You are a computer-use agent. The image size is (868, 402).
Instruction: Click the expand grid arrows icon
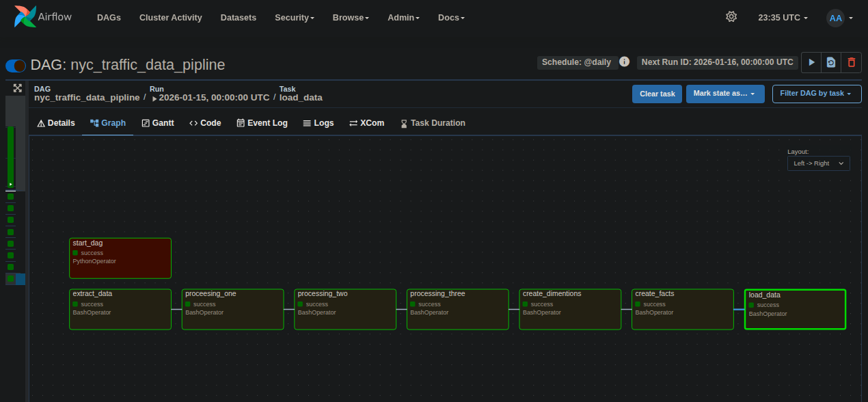click(x=18, y=88)
